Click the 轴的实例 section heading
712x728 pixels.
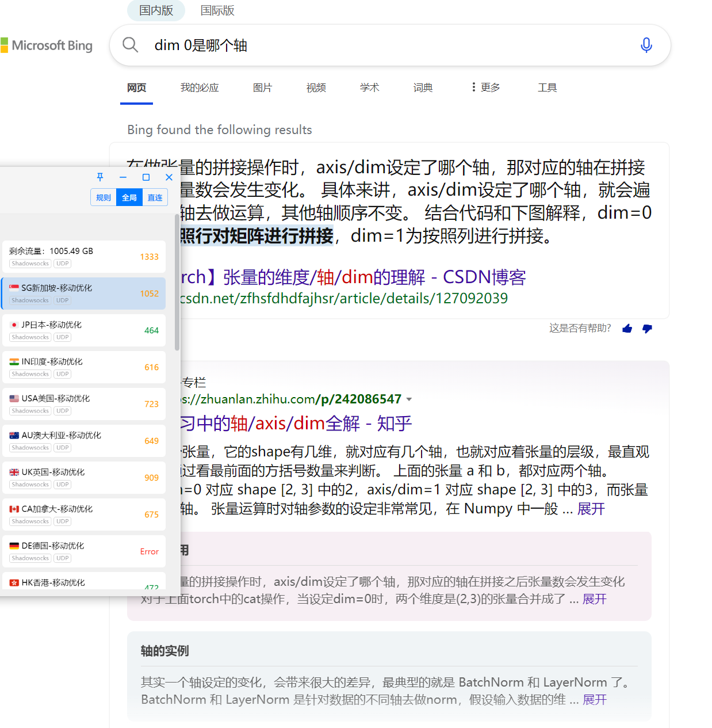coord(165,651)
